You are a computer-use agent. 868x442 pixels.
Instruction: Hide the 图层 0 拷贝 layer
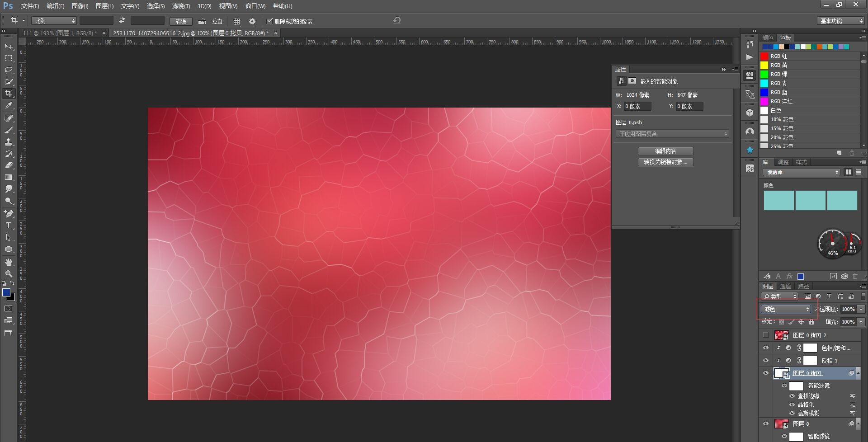[x=765, y=373]
